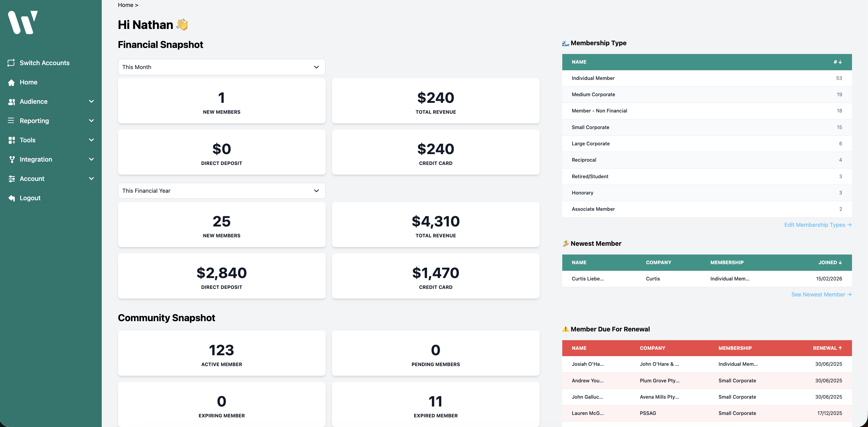Click the See Newest Member link
868x427 pixels.
tap(822, 294)
